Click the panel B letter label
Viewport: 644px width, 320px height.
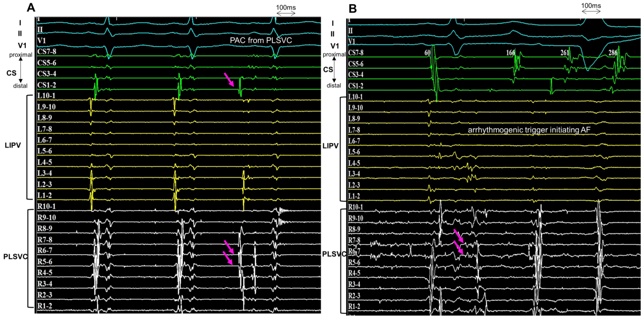(353, 9)
